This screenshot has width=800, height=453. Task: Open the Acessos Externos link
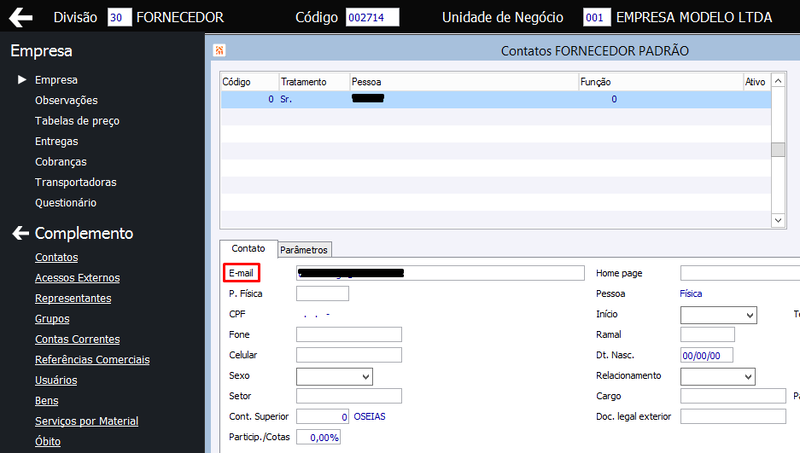pyautogui.click(x=78, y=278)
